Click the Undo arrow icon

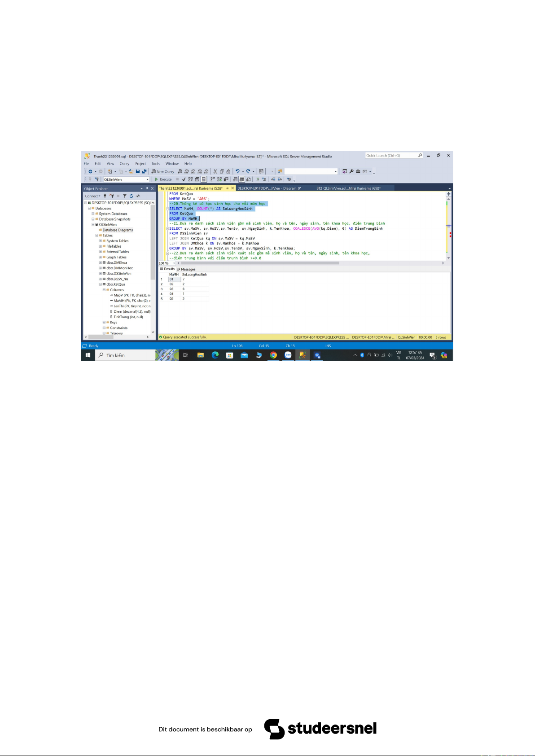pos(237,171)
